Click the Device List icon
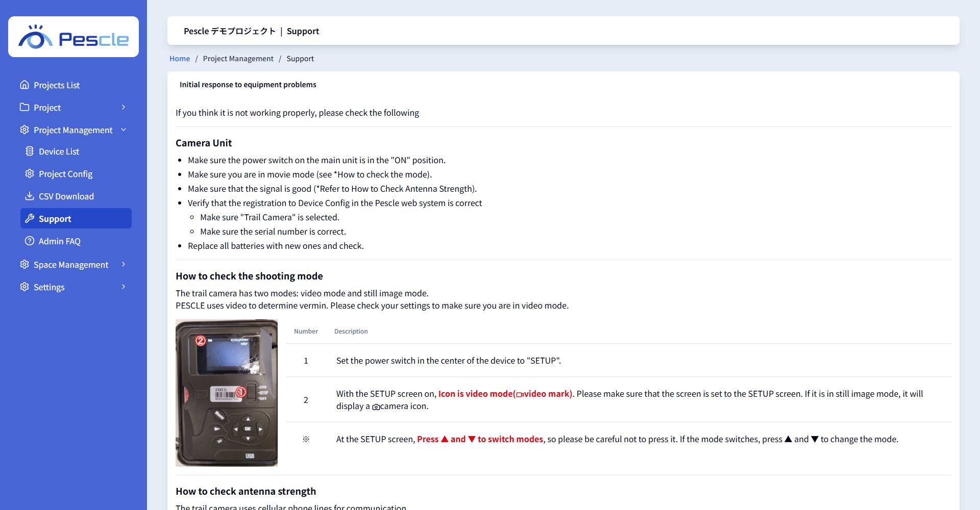Image resolution: width=980 pixels, height=510 pixels. pyautogui.click(x=30, y=151)
